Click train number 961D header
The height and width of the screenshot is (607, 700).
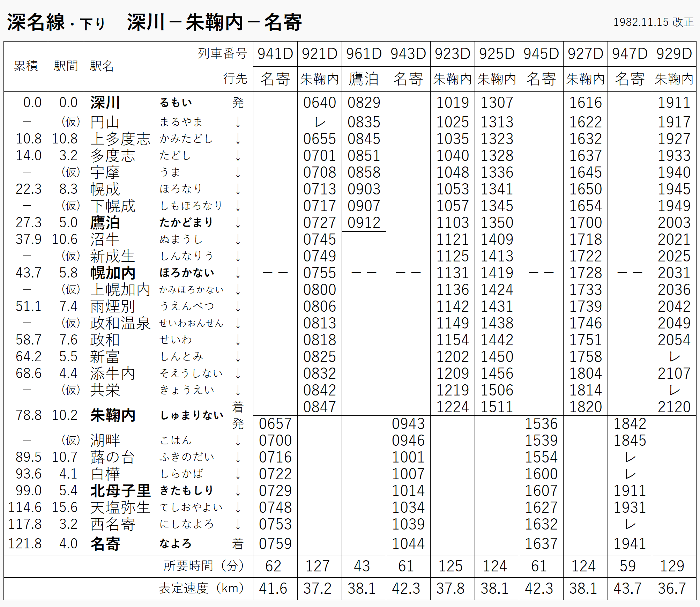(364, 54)
